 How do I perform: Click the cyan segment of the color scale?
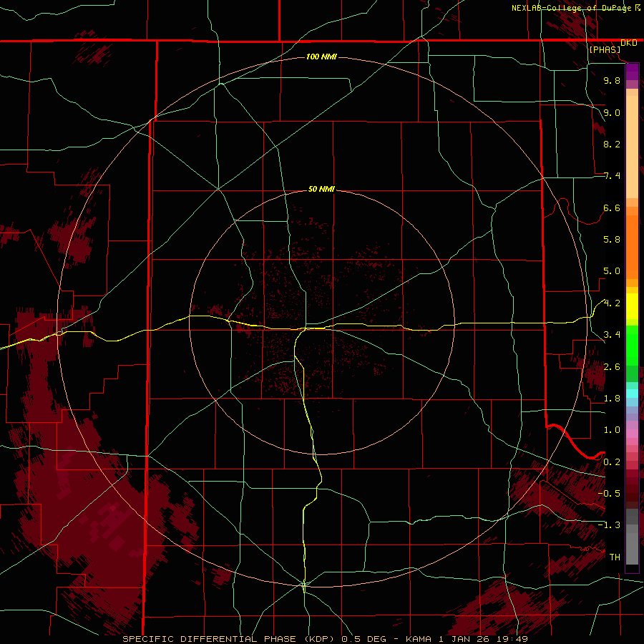[632, 394]
